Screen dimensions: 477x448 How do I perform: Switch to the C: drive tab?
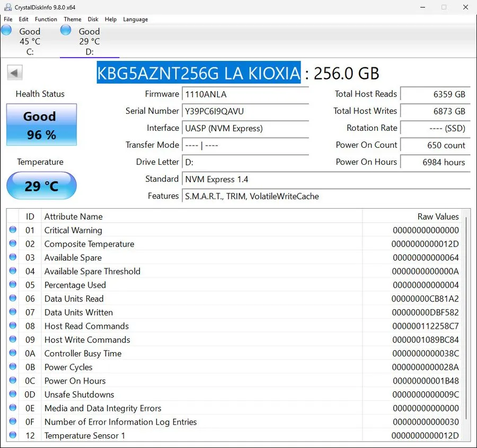[x=30, y=41]
